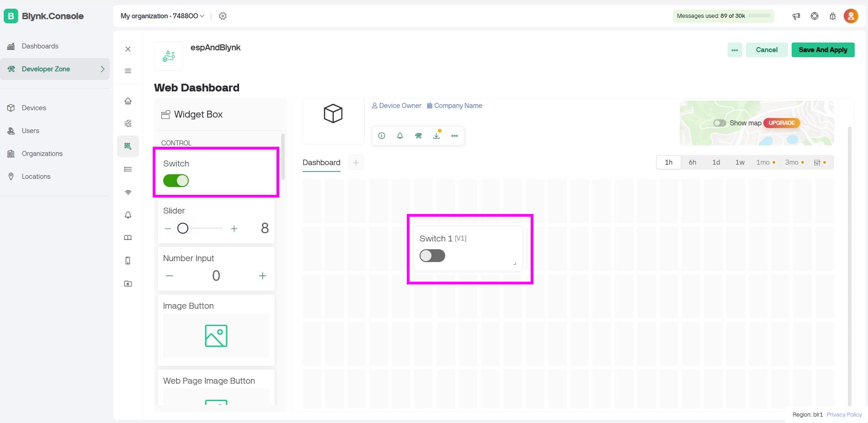Click the device developer tools icon

(x=418, y=136)
